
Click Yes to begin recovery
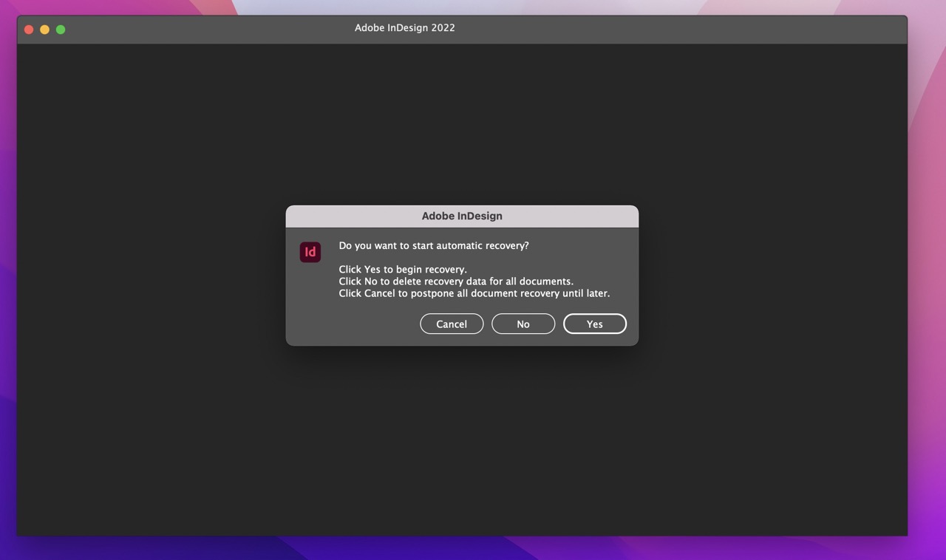point(594,324)
